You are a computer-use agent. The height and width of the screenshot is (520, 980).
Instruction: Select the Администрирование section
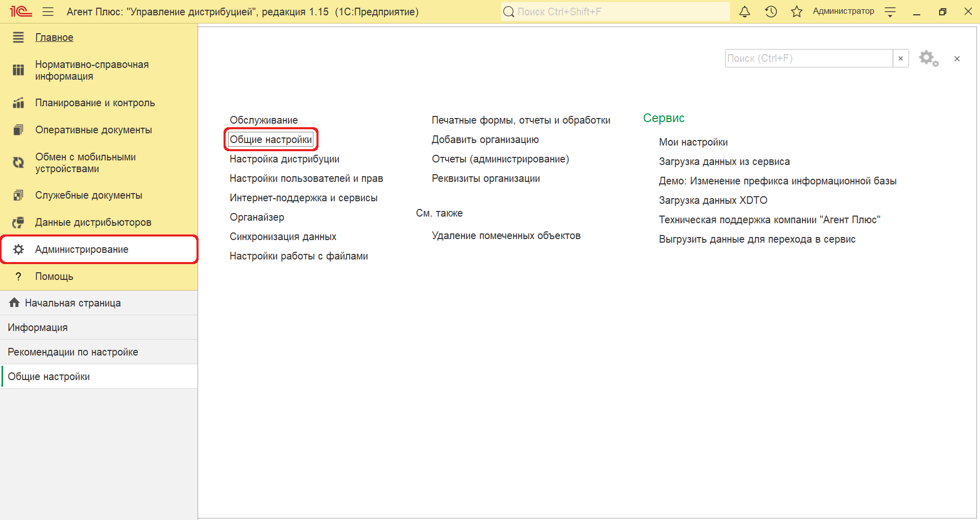99,249
